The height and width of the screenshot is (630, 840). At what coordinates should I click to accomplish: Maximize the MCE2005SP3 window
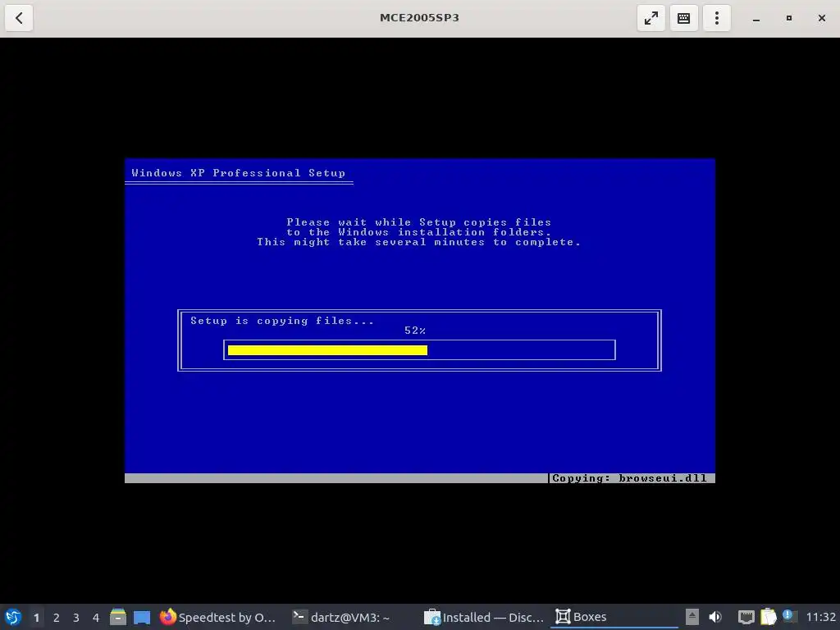coord(788,18)
